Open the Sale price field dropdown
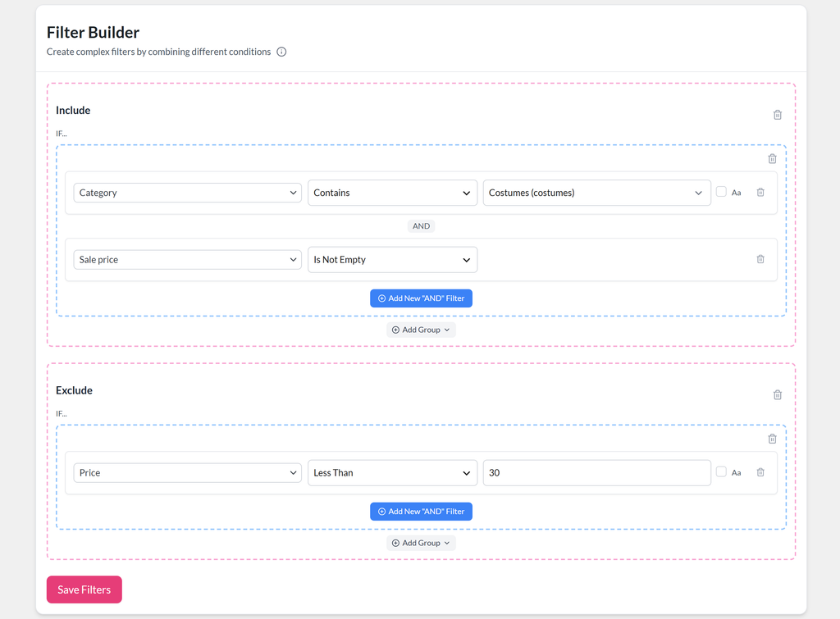 188,260
